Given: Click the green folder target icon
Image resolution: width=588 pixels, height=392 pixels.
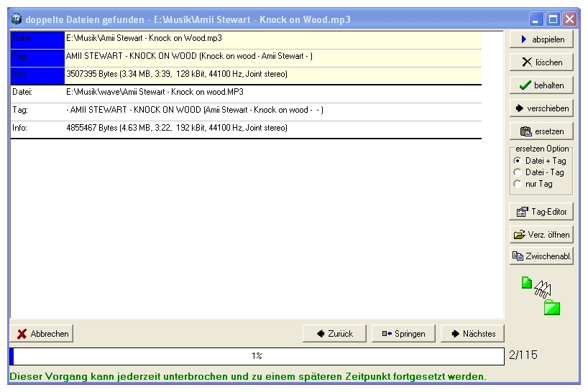Looking at the screenshot, I should [552, 307].
